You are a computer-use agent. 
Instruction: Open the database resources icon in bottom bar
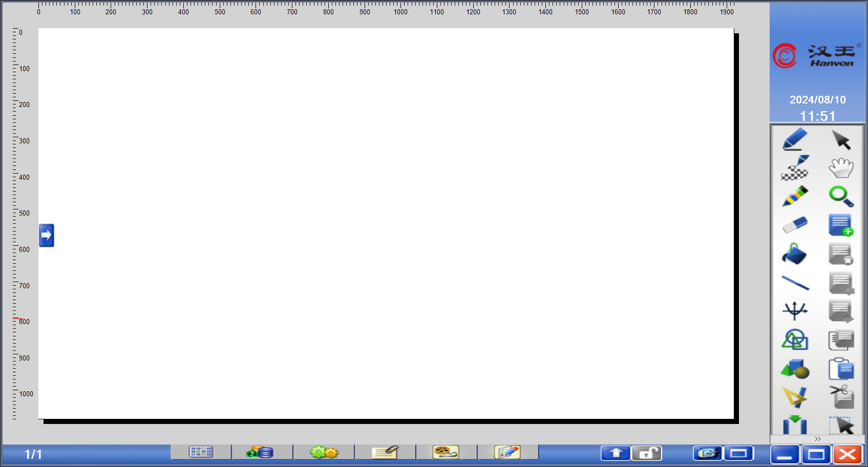click(x=260, y=452)
